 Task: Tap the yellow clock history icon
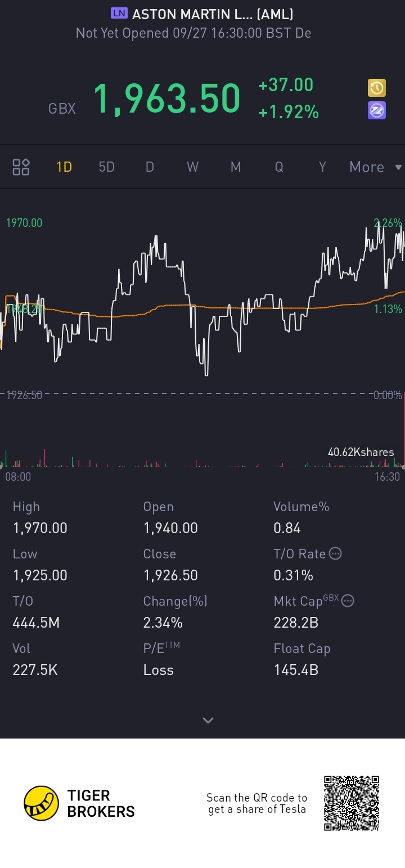point(376,88)
